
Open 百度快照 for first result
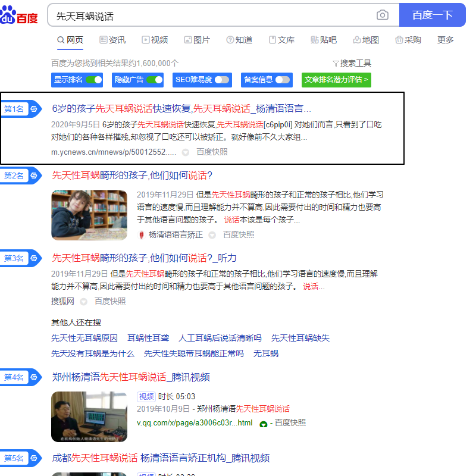click(x=212, y=152)
